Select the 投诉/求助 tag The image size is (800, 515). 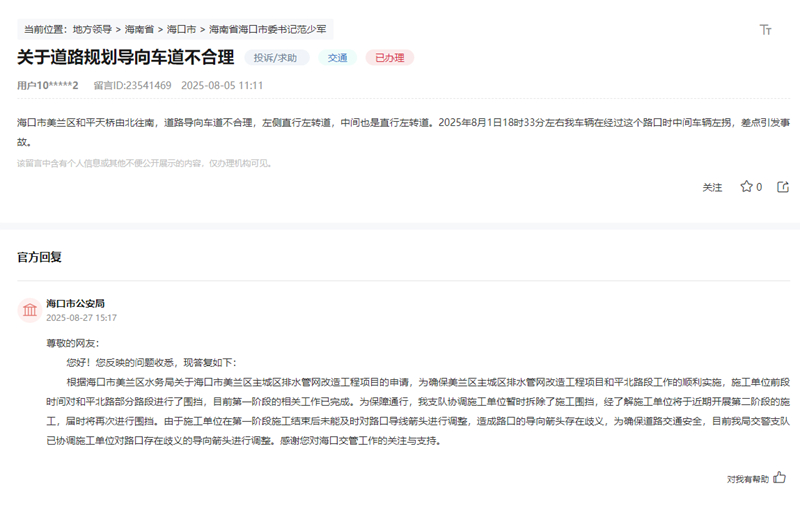pos(276,58)
